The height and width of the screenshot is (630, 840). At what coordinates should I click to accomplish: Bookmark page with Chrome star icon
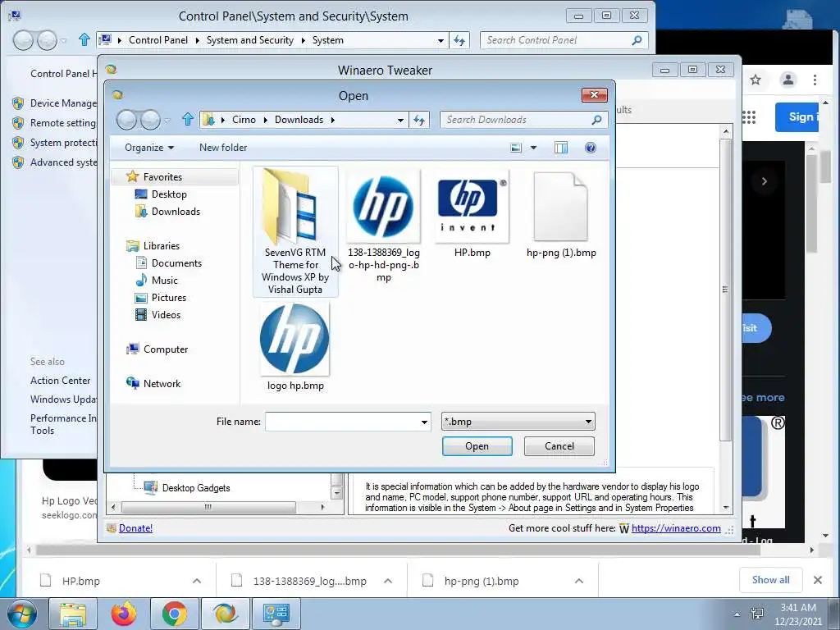pyautogui.click(x=756, y=80)
